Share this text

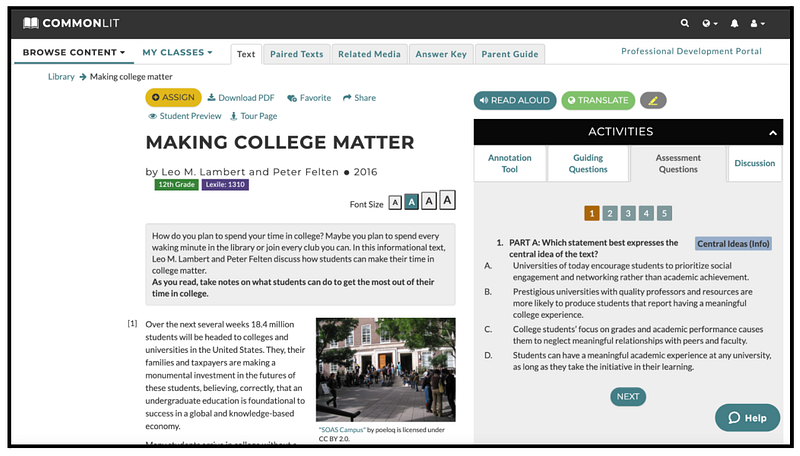click(359, 98)
